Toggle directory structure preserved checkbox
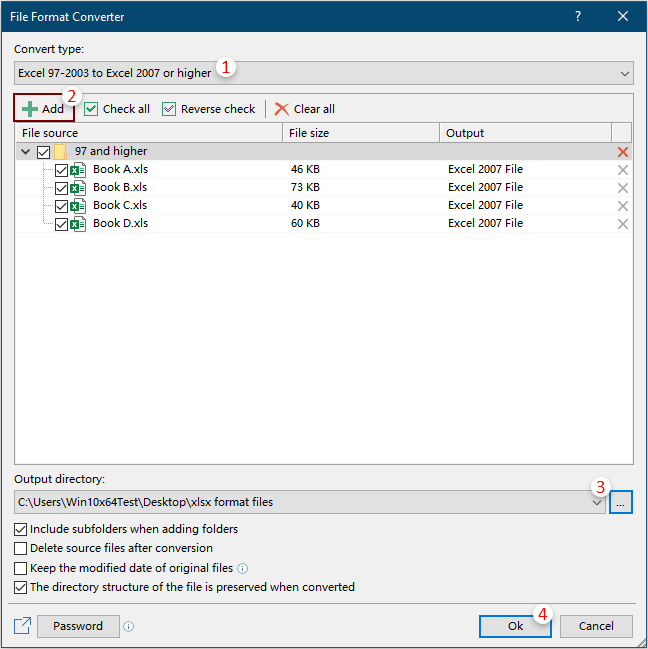648x649 pixels. pos(20,587)
